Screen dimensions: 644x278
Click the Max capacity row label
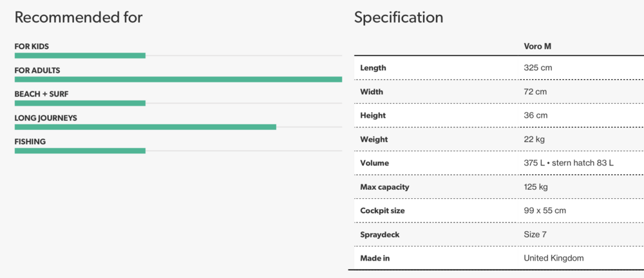[384, 187]
